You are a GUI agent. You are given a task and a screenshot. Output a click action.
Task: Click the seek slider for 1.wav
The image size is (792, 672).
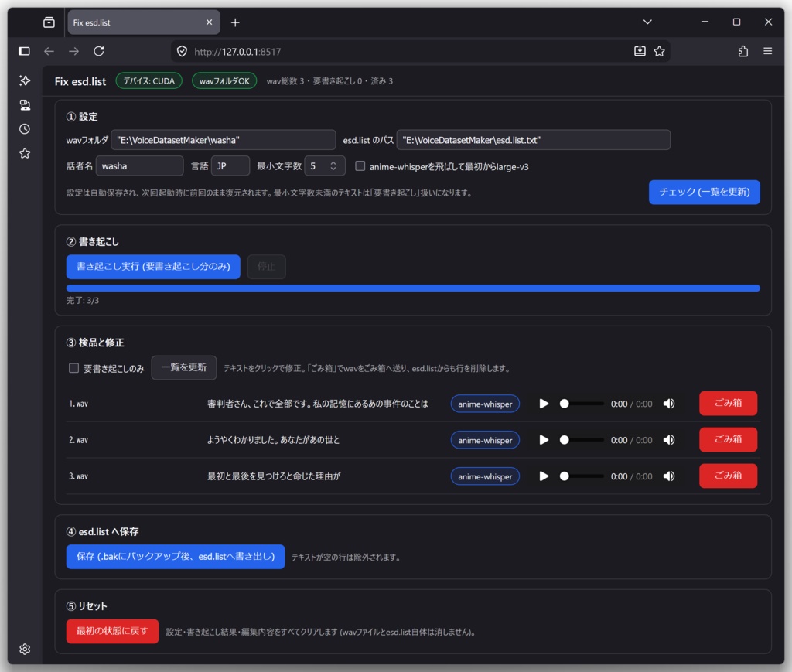[x=582, y=404]
